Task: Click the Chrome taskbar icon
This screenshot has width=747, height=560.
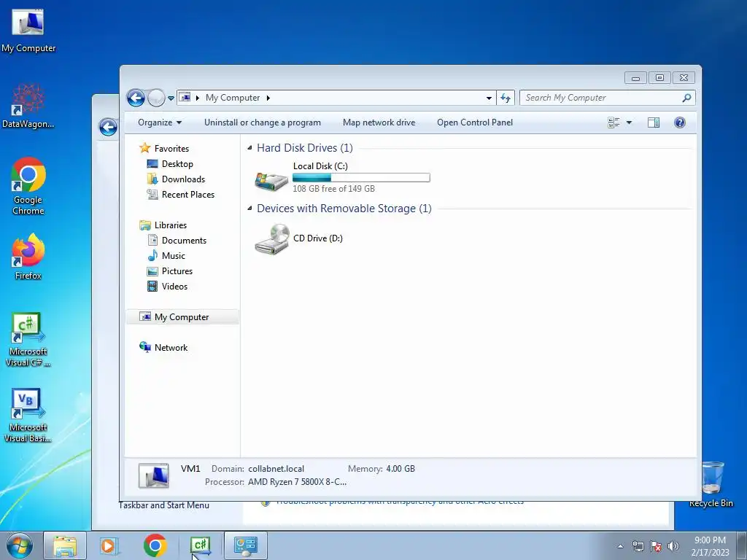Action: (155, 545)
